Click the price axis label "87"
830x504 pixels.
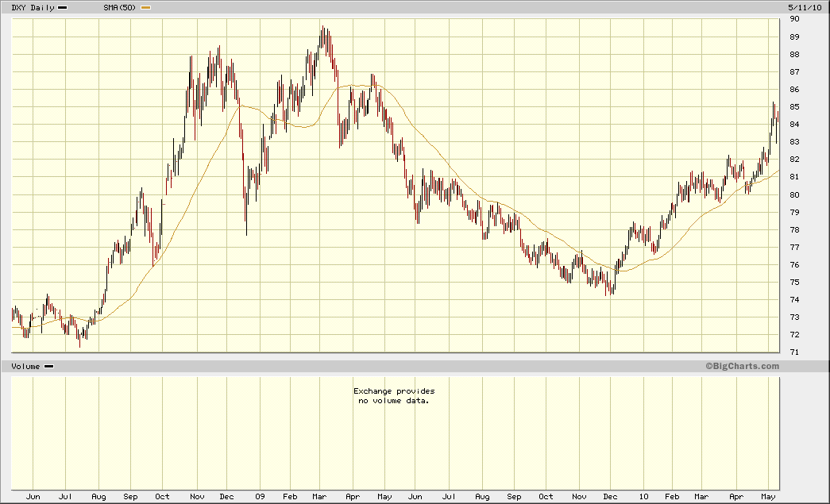coord(794,71)
